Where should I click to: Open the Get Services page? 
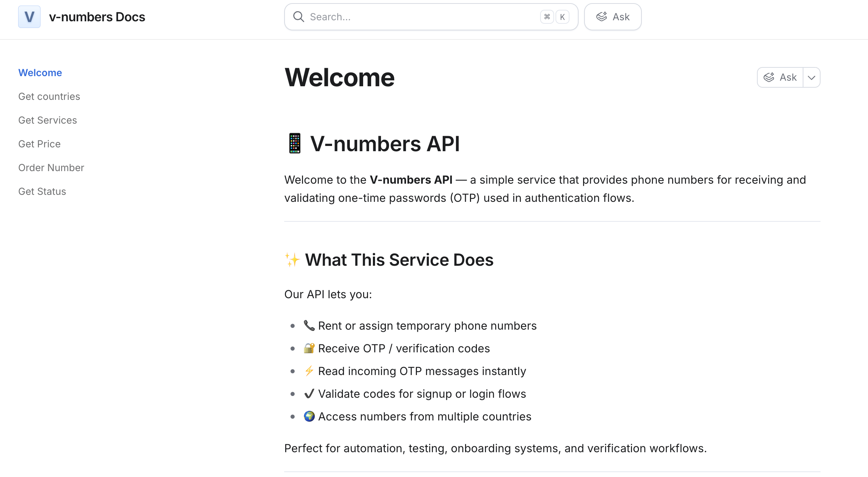[47, 120]
